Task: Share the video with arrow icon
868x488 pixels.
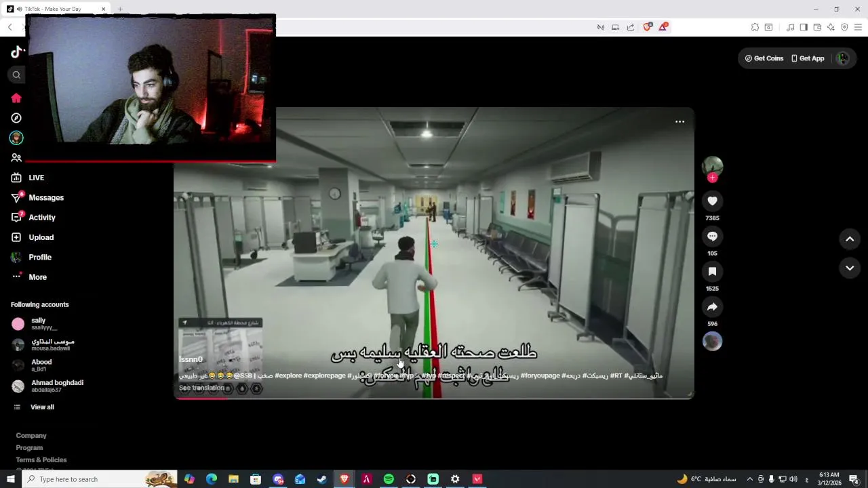Action: (x=712, y=307)
